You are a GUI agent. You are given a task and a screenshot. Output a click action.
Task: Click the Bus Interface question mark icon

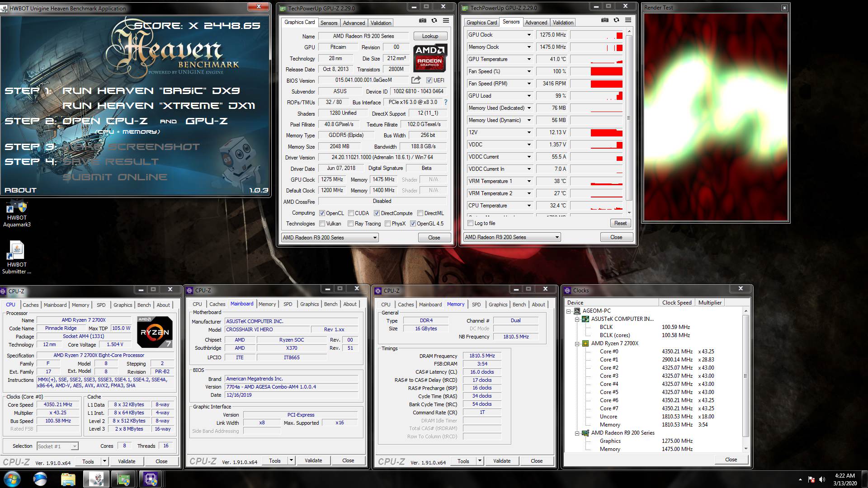coord(446,102)
